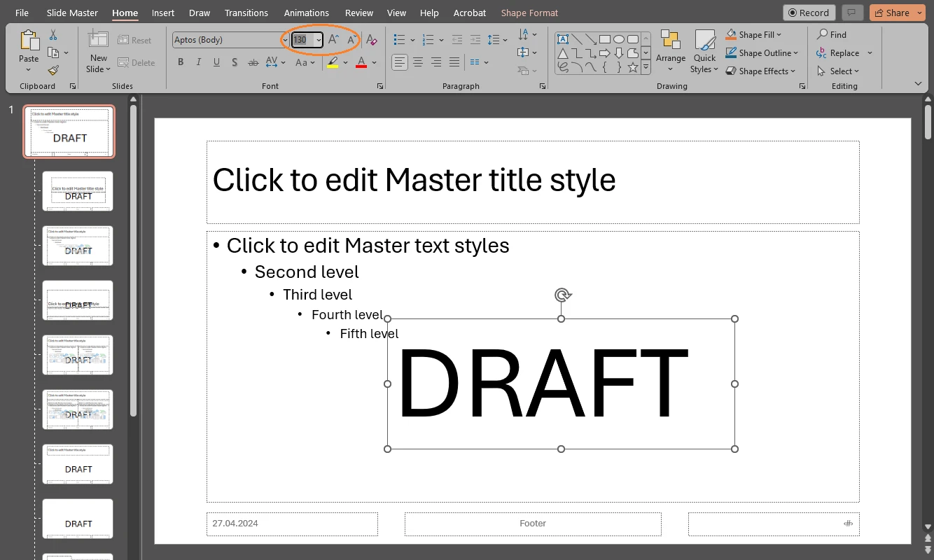Toggle bold formatting on the selected text

click(x=181, y=62)
